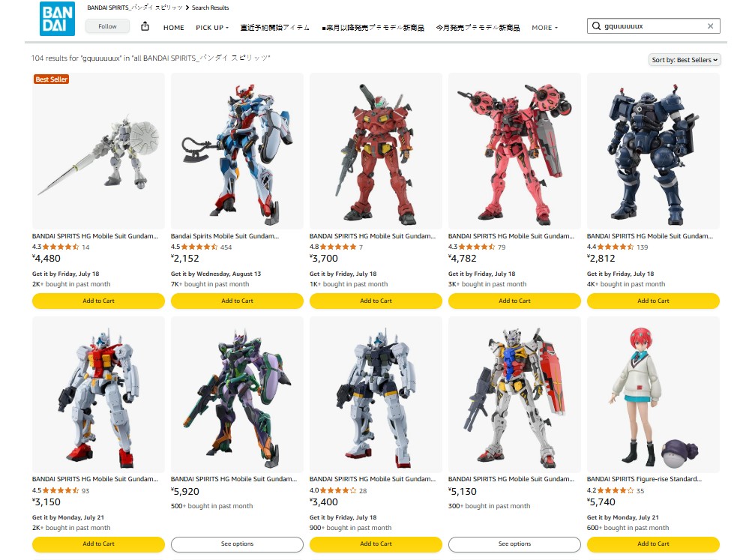This screenshot has height=560, width=755.
Task: Click the Bandai logo icon
Action: [57, 19]
